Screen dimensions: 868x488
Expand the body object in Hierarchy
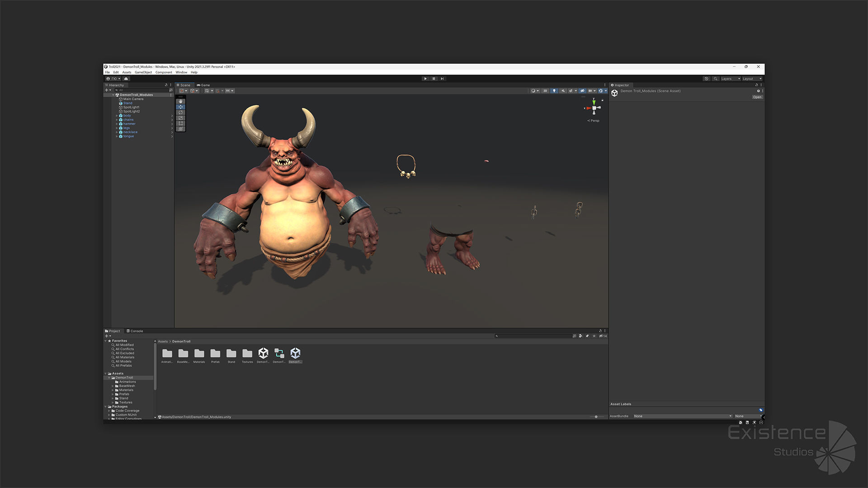tap(117, 116)
